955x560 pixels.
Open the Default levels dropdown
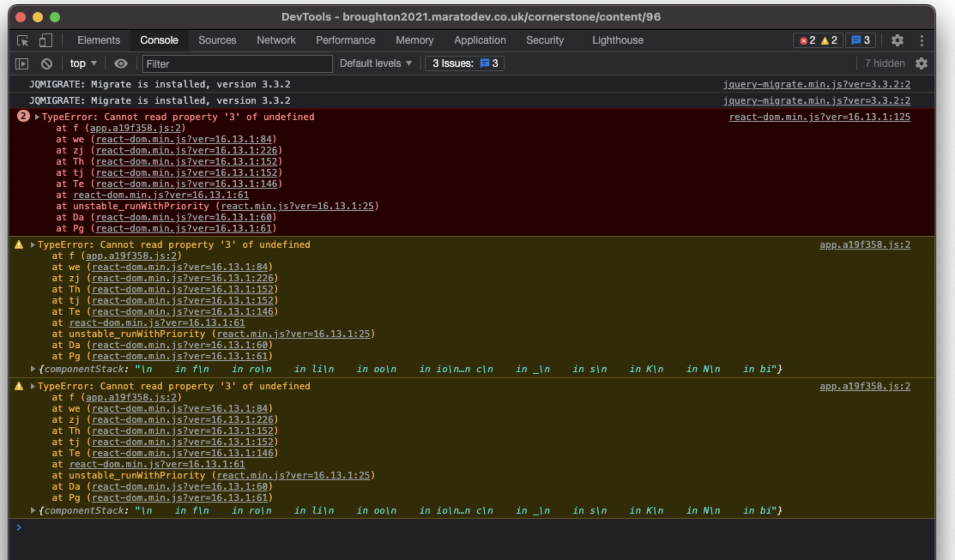click(375, 63)
